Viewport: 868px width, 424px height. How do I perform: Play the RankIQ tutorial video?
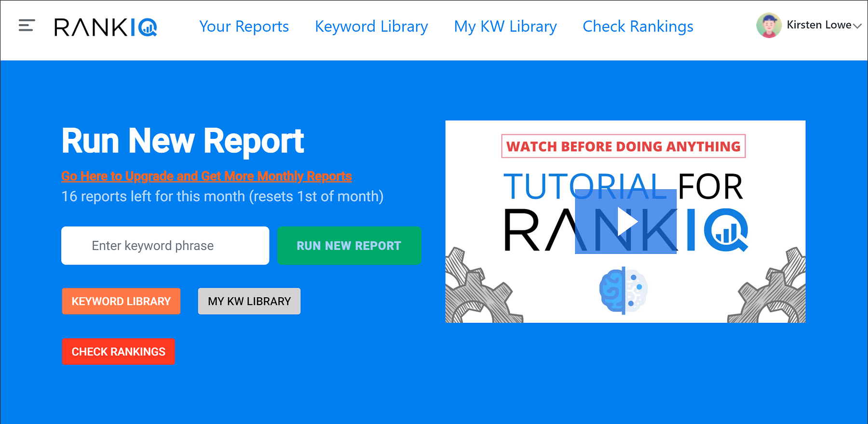[626, 222]
